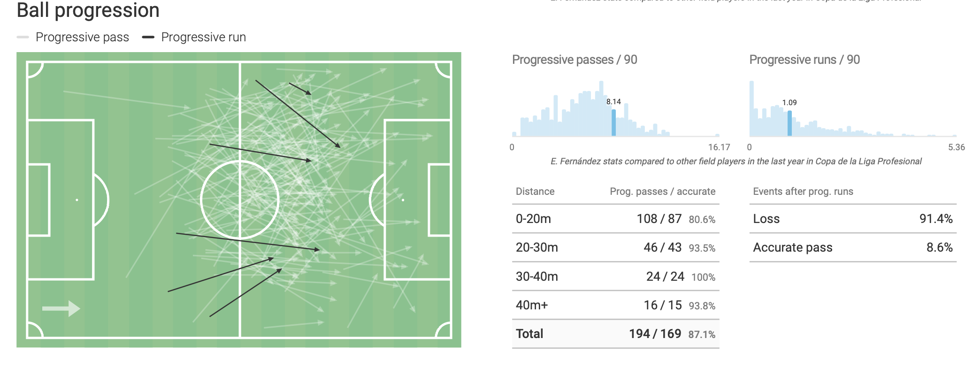The width and height of the screenshot is (980, 369).
Task: Click the Events after prog. runs header
Action: click(803, 192)
